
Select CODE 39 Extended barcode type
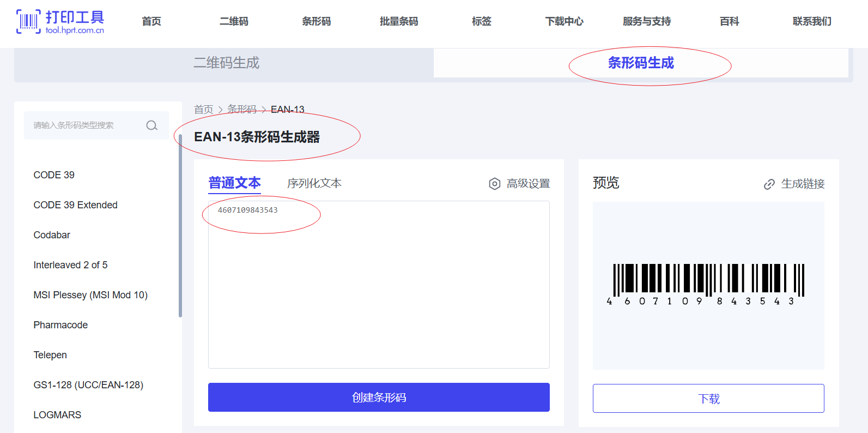pos(76,205)
